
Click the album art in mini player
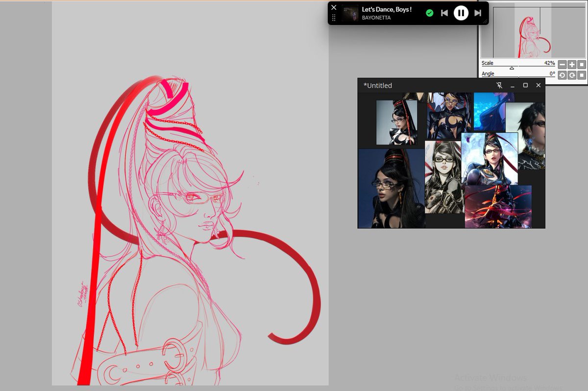pos(350,13)
